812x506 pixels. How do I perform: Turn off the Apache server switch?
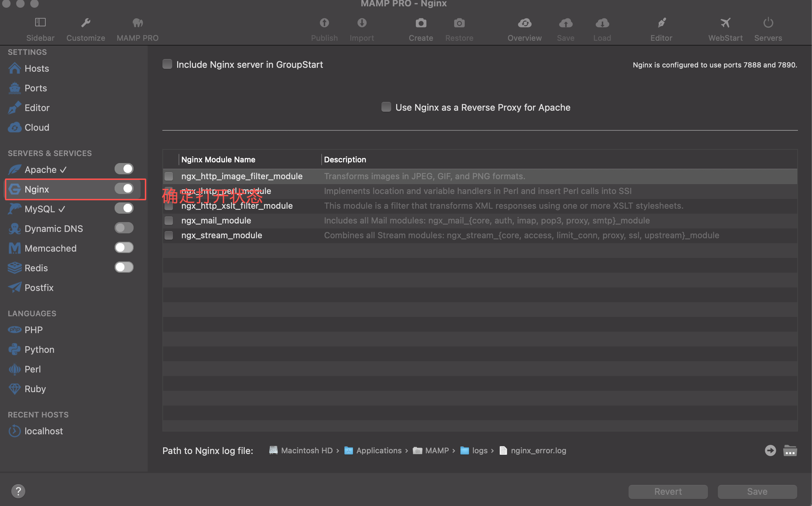pos(124,169)
